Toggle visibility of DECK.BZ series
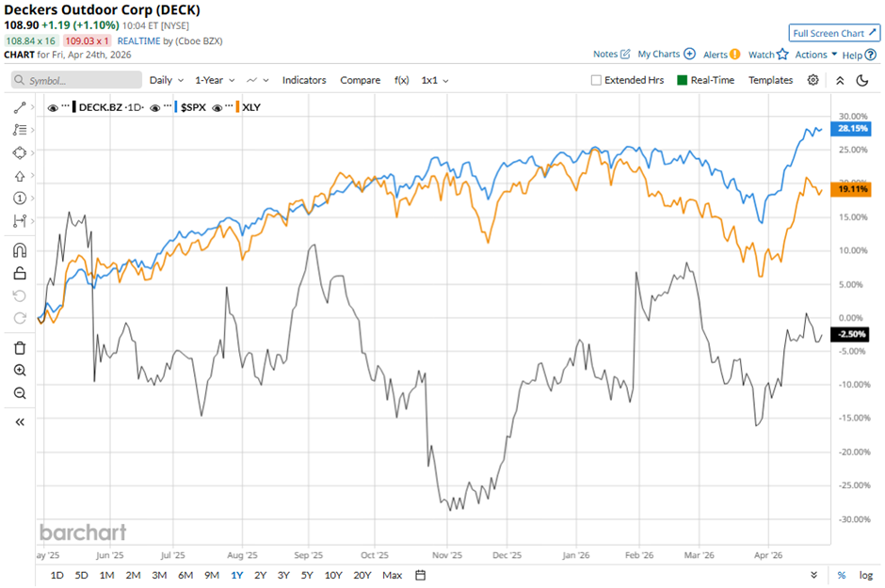 (53, 107)
